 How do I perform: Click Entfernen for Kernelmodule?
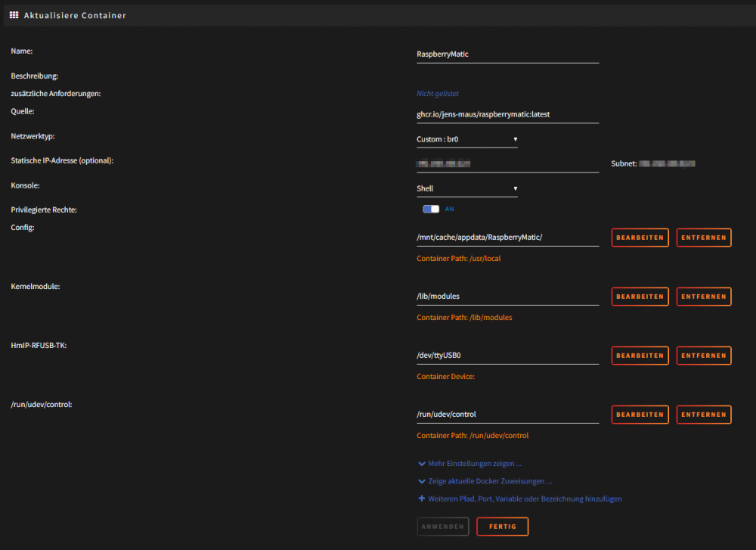pyautogui.click(x=703, y=297)
